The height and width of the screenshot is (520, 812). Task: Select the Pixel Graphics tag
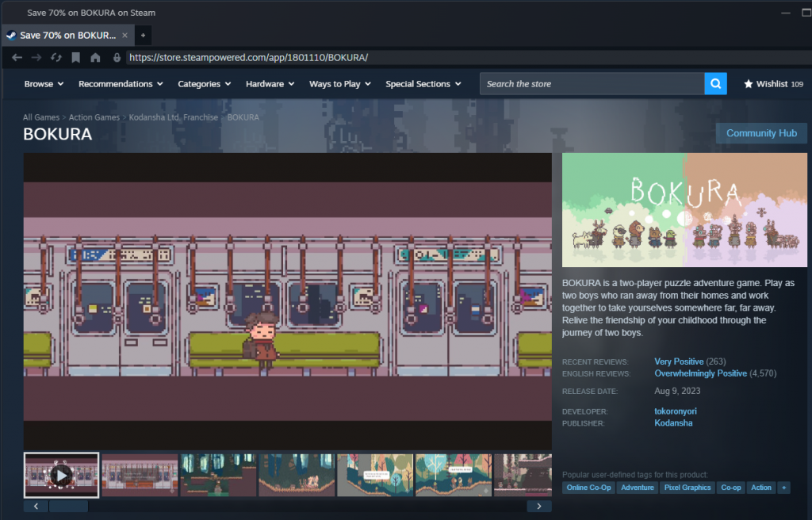pyautogui.click(x=688, y=487)
